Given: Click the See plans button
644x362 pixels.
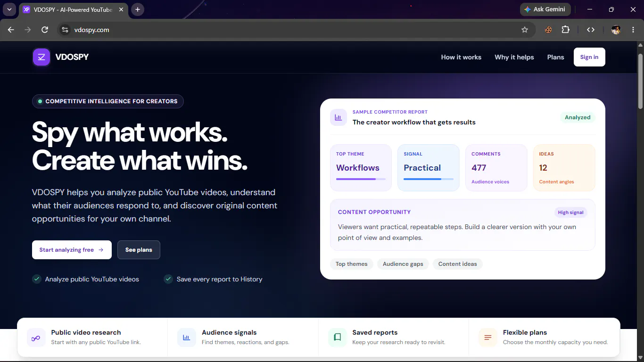Looking at the screenshot, I should tap(139, 250).
